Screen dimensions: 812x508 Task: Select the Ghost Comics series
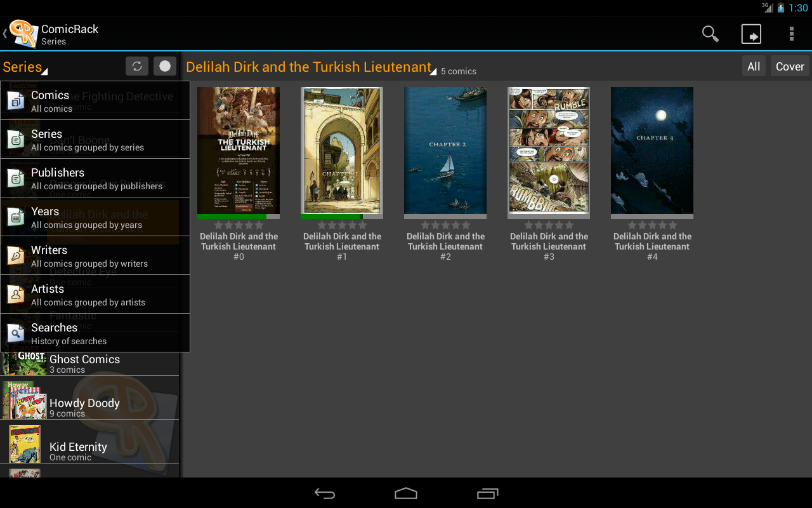point(89,364)
